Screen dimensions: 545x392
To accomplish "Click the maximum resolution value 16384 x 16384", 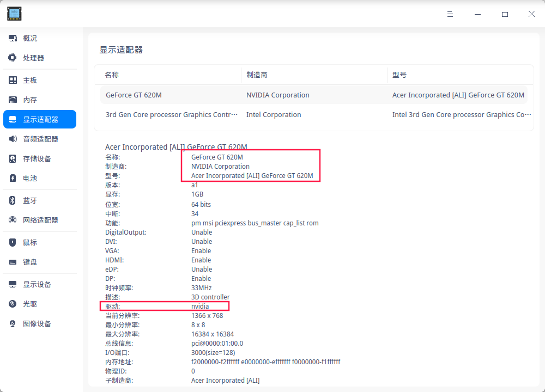I will [213, 334].
